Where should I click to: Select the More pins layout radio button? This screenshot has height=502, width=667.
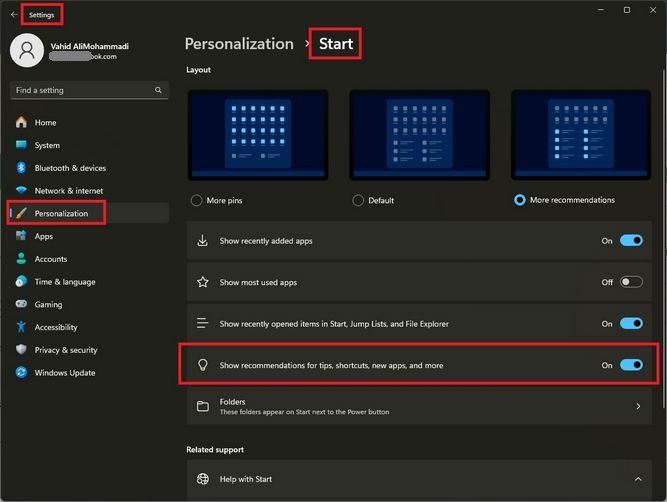coord(196,200)
